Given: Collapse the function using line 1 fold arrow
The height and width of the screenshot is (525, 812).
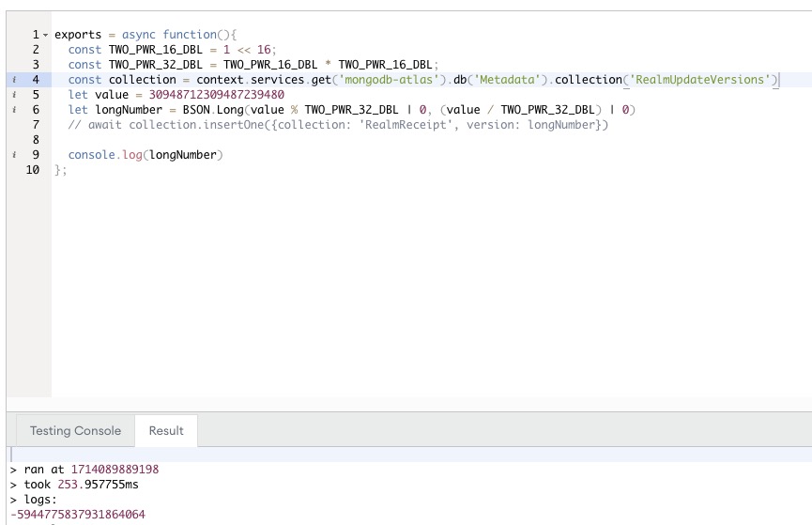Looking at the screenshot, I should click(x=45, y=35).
